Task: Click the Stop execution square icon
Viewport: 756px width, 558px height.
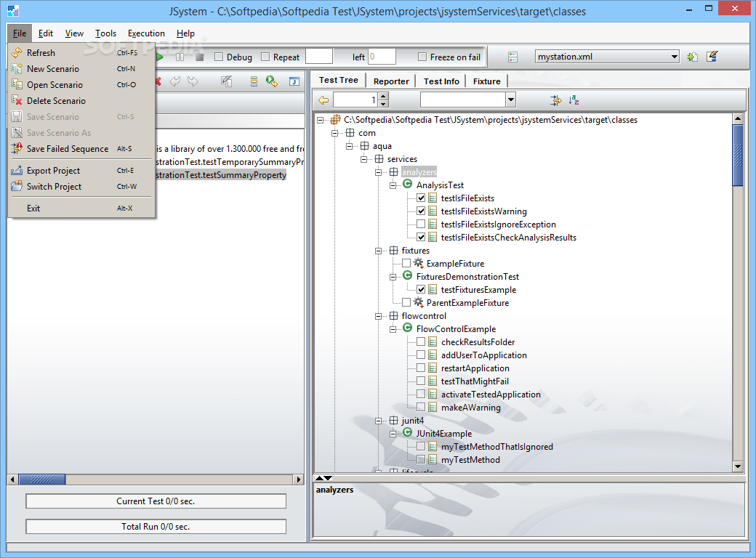Action: point(200,57)
